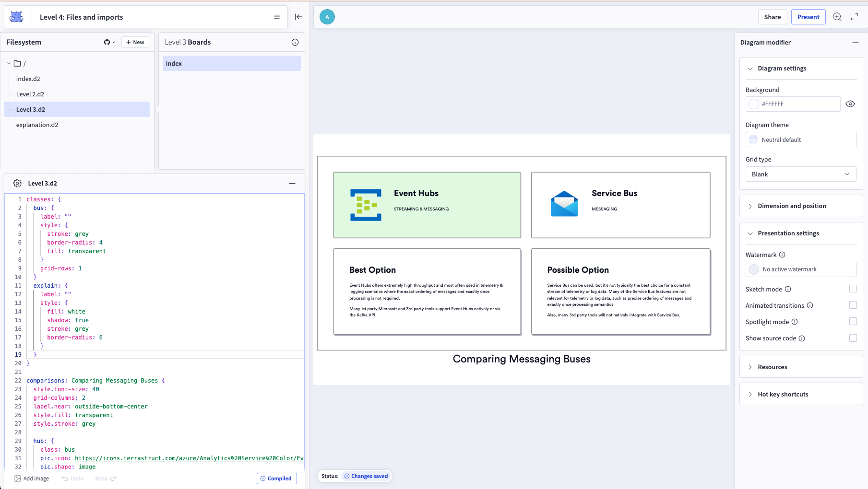Viewport: 868px width, 489px height.
Task: Turn on Show source code checkbox
Action: tap(853, 338)
